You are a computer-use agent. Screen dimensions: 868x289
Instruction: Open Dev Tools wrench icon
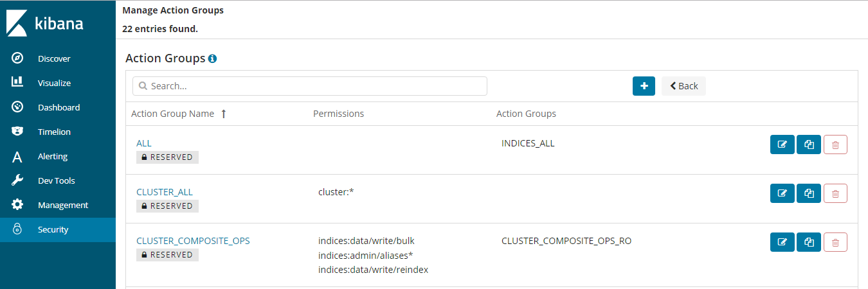pos(18,180)
